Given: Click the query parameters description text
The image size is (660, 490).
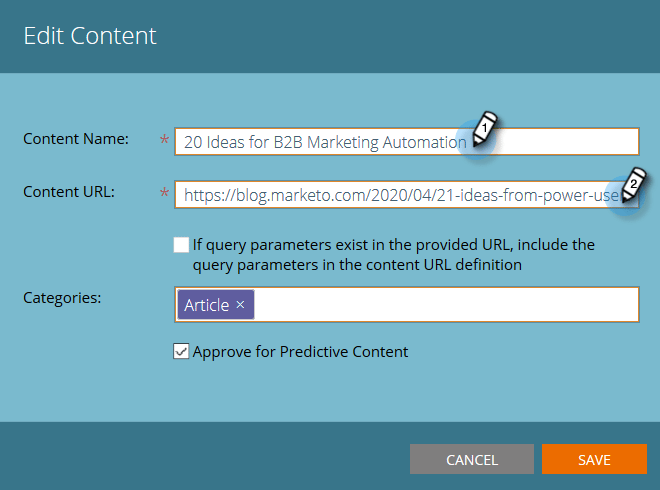Looking at the screenshot, I should click(x=400, y=254).
